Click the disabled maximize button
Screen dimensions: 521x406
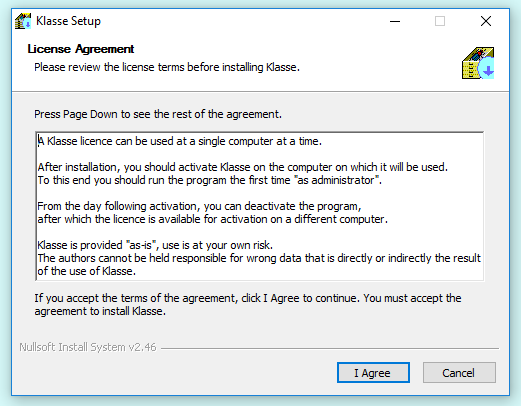440,21
